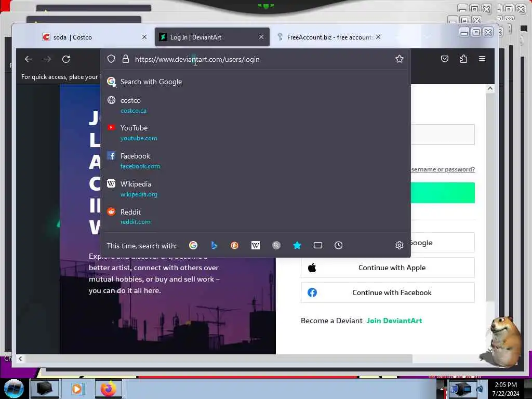Click the username input field on the login form

[x=443, y=135]
